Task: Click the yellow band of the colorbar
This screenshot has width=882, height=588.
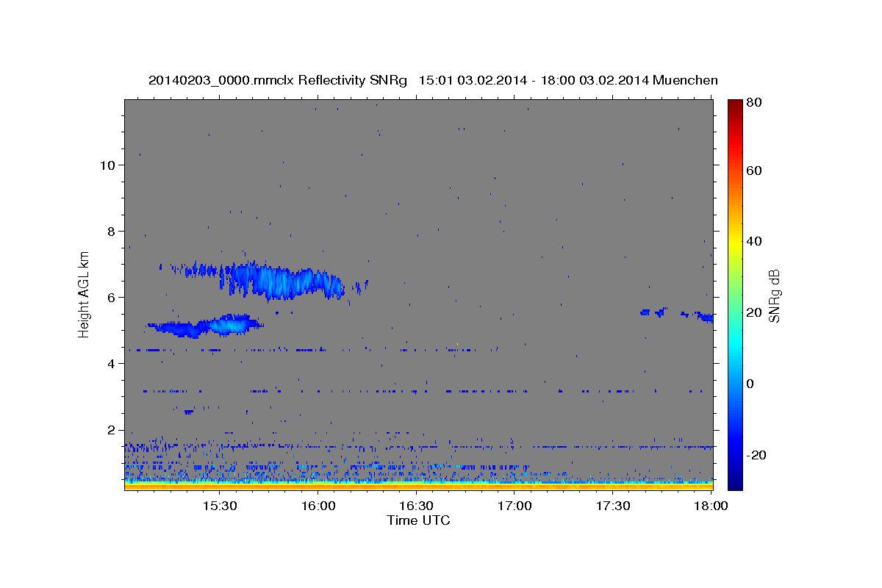Action: 735,241
